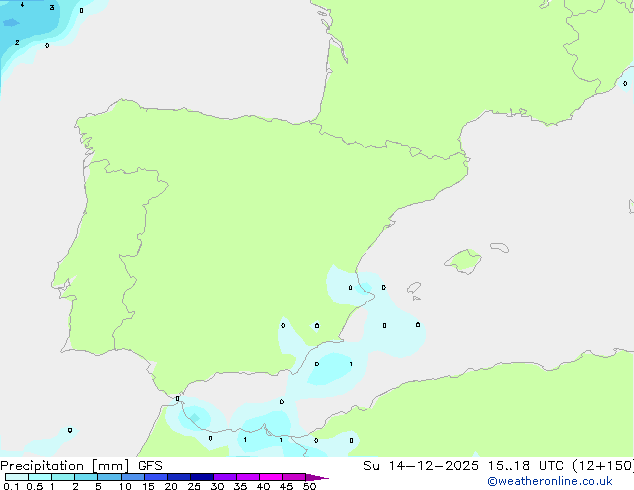Click the over-50 arrow tip of legend

[317, 477]
